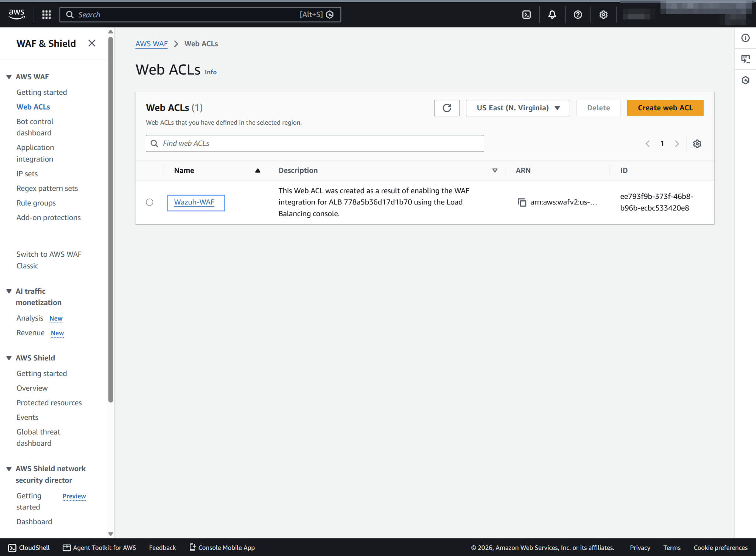The image size is (756, 556).
Task: Select the Wazuh-WAF radio button
Action: click(150, 202)
